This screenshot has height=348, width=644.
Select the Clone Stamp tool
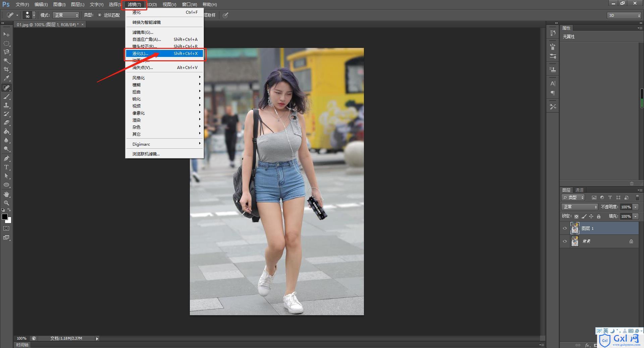[x=6, y=105]
